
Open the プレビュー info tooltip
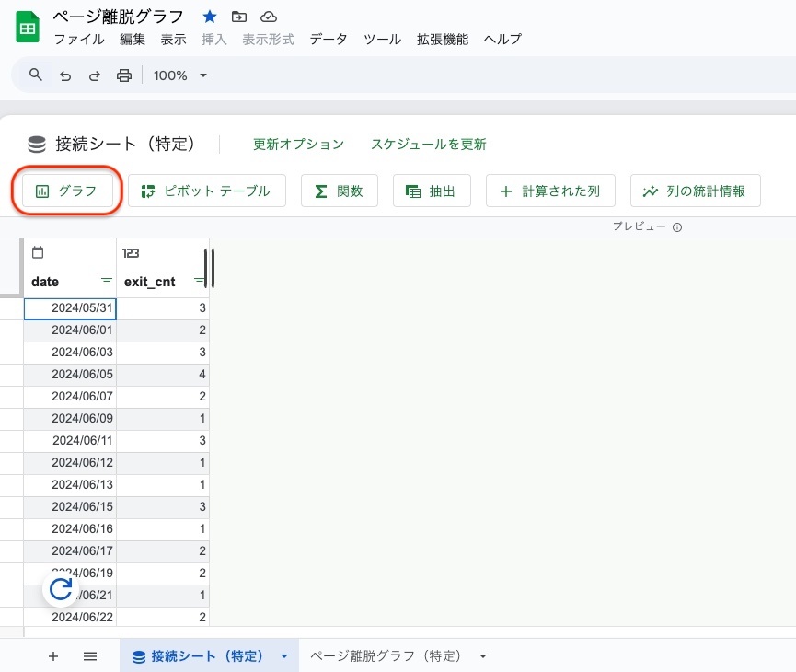tap(676, 226)
